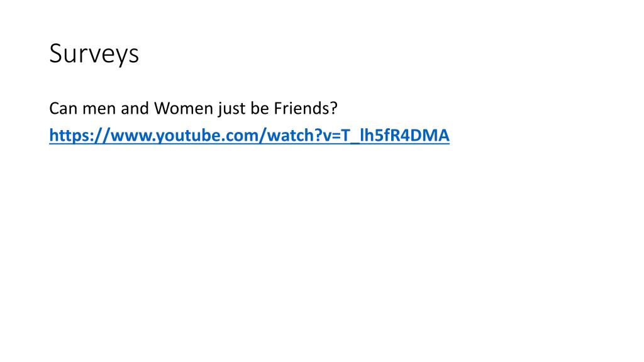644x362 pixels.
Task: Click the "Can men and Women" question line
Action: tap(193, 109)
